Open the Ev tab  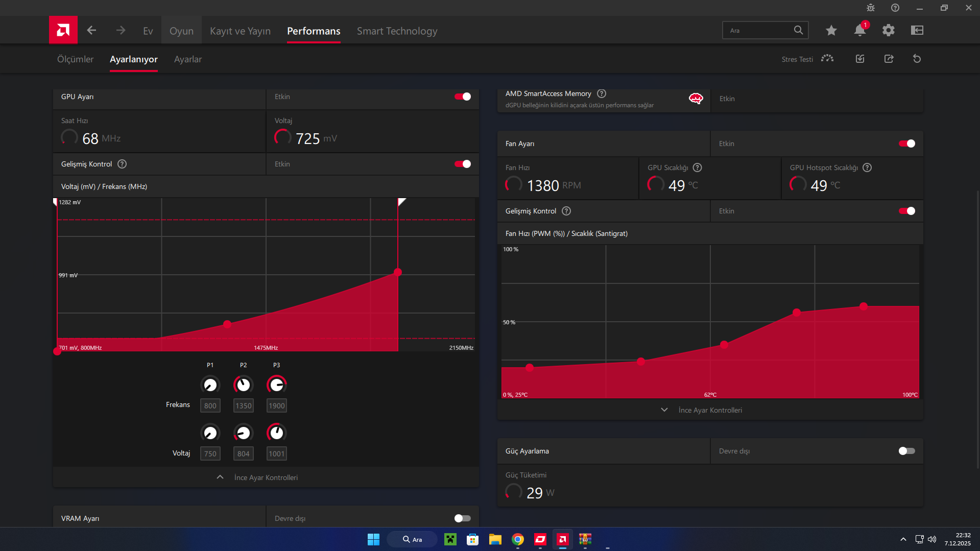pos(148,31)
